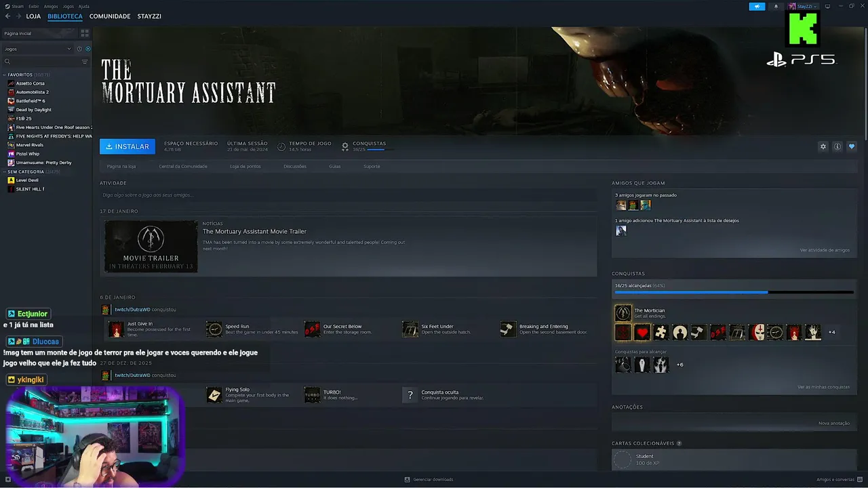The image size is (868, 488).
Task: Click the Six Feet Under achievement icon
Action: click(x=410, y=329)
